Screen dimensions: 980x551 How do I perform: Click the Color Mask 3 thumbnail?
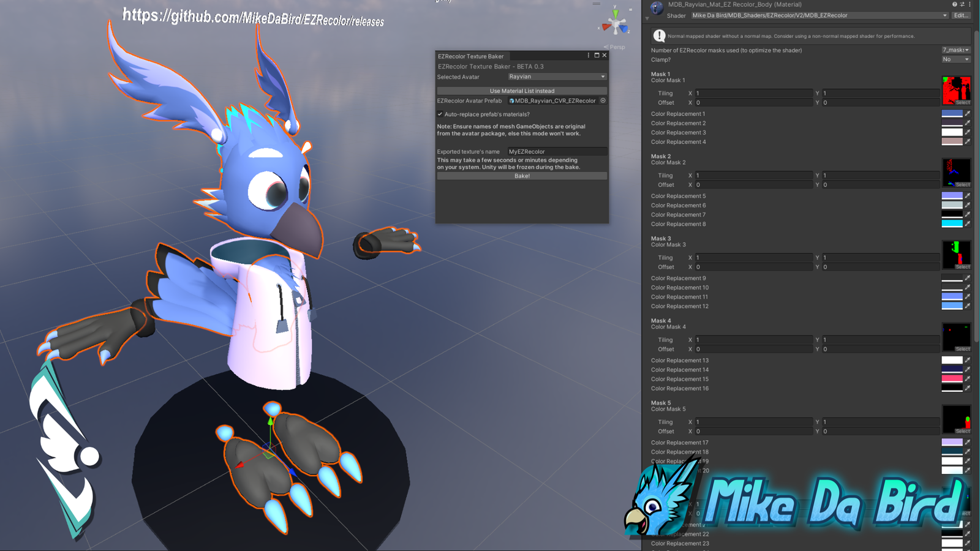pyautogui.click(x=956, y=254)
